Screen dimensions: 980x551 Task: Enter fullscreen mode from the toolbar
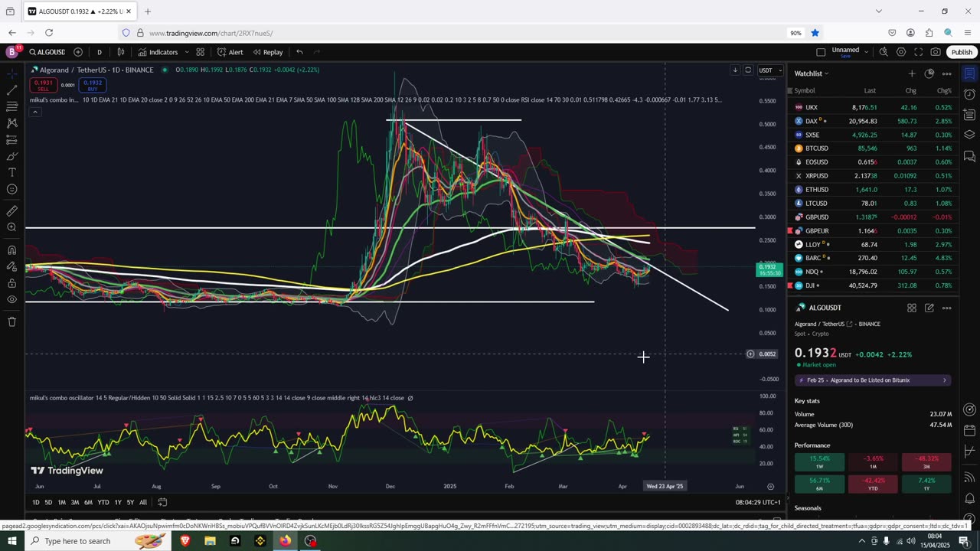(918, 52)
